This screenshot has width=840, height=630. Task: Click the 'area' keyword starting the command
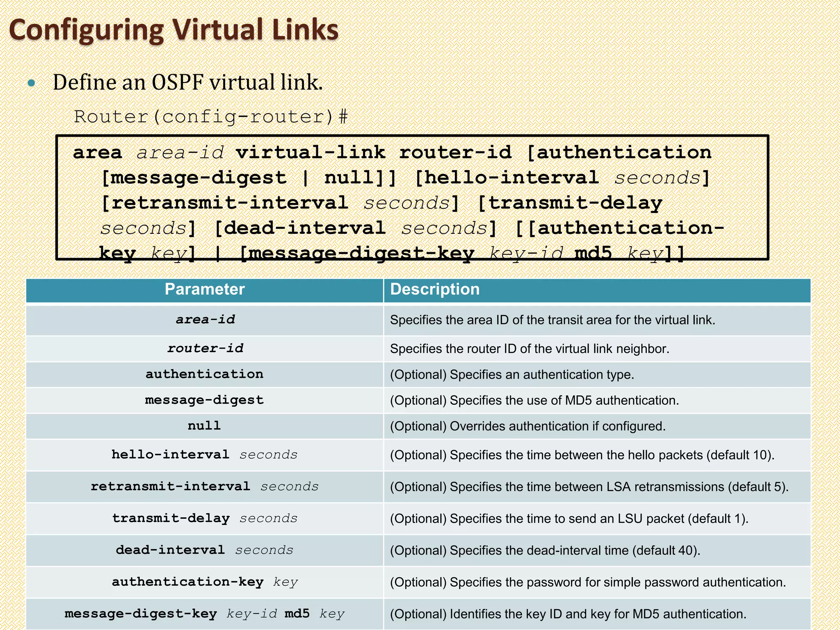[98, 153]
